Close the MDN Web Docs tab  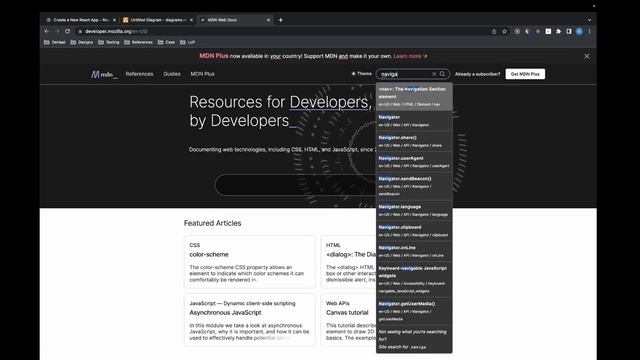[x=269, y=20]
